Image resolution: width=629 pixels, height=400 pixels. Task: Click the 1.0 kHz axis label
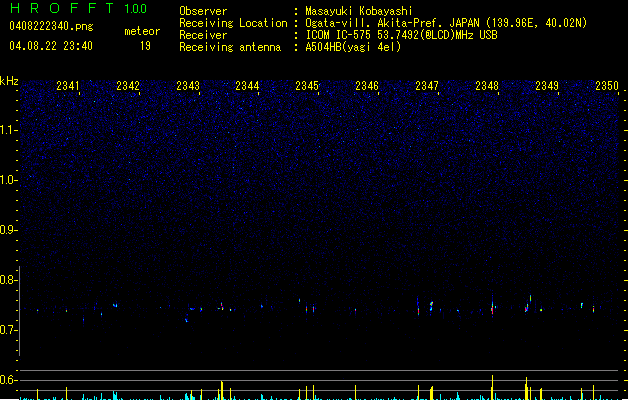pyautogui.click(x=8, y=180)
